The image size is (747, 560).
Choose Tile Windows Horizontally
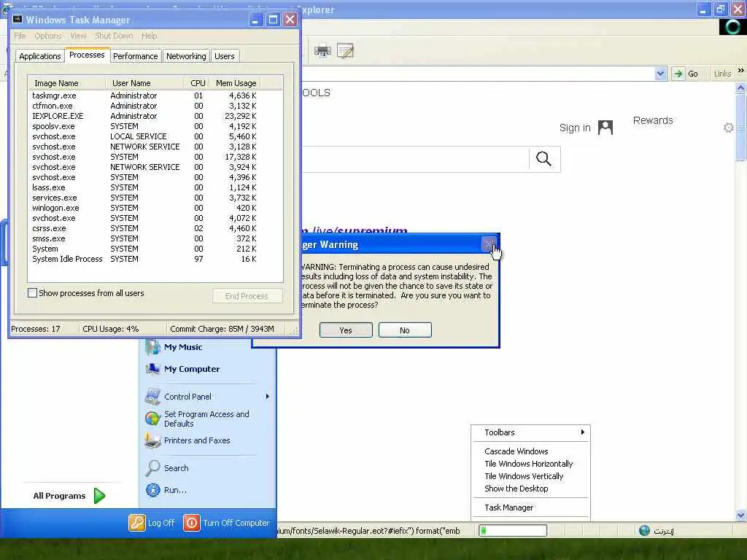pyautogui.click(x=530, y=463)
